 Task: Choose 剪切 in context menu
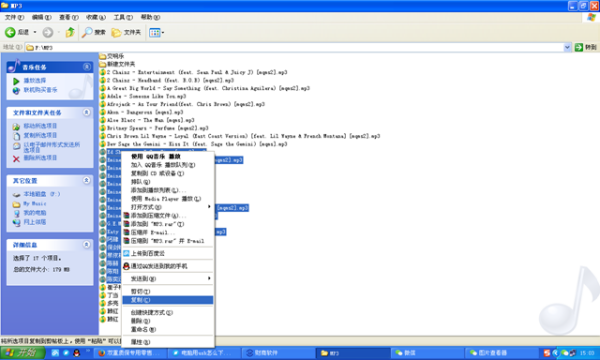tap(168, 292)
